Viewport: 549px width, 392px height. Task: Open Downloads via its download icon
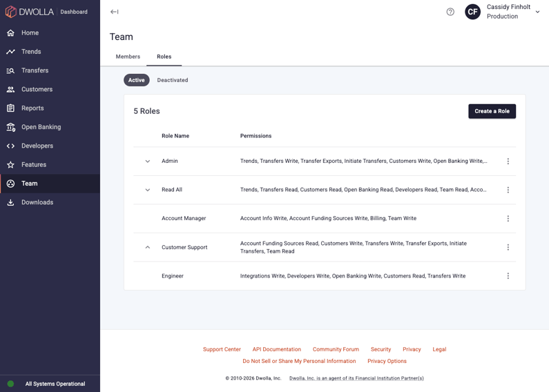10,203
